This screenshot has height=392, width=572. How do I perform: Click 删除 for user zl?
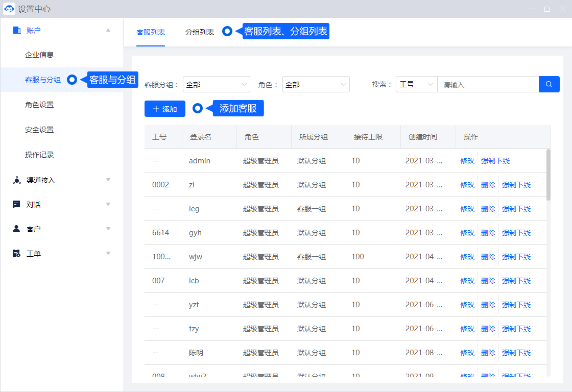pos(488,185)
